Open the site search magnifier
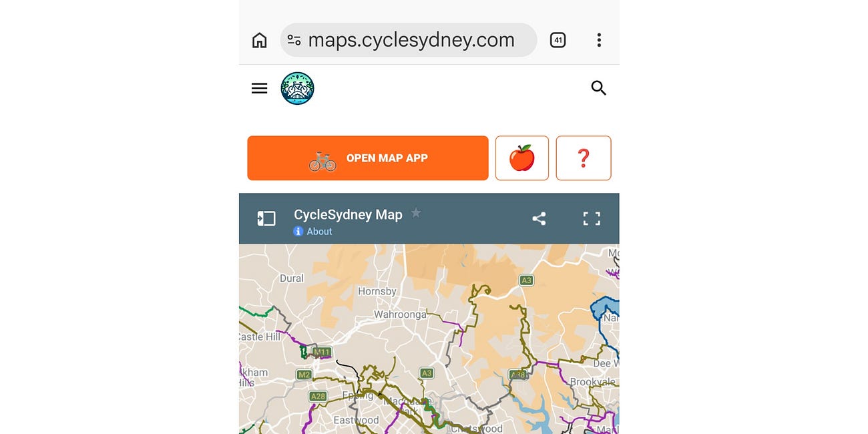 (599, 88)
